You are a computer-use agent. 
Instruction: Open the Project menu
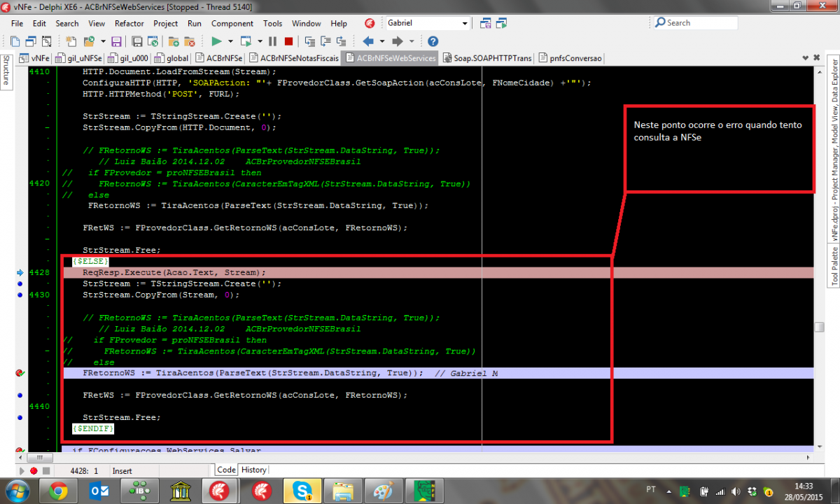pyautogui.click(x=166, y=23)
